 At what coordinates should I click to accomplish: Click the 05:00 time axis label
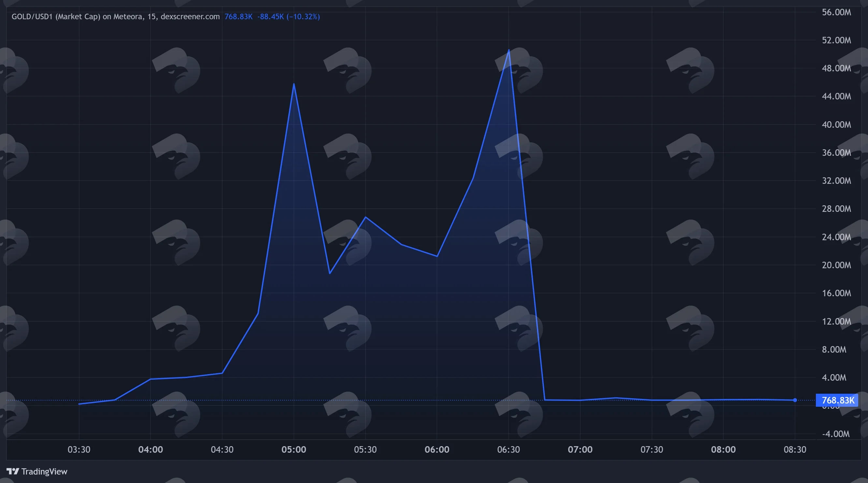coord(294,450)
